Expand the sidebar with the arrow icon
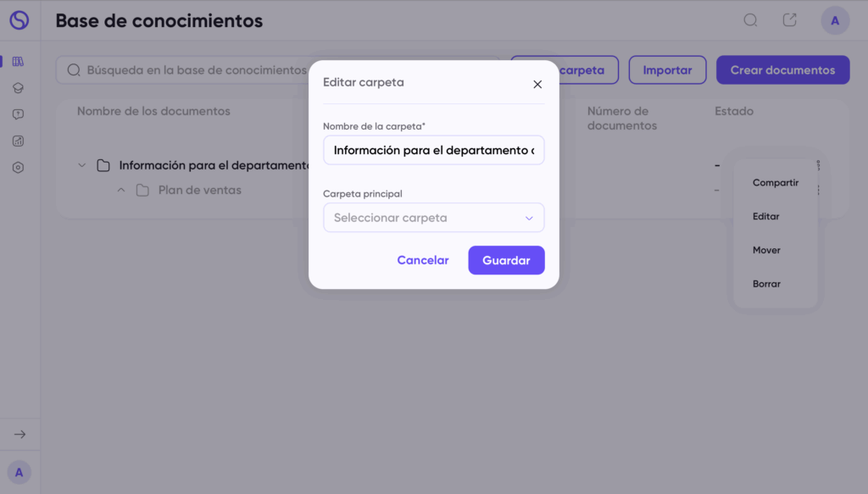The image size is (868, 494). (x=20, y=434)
